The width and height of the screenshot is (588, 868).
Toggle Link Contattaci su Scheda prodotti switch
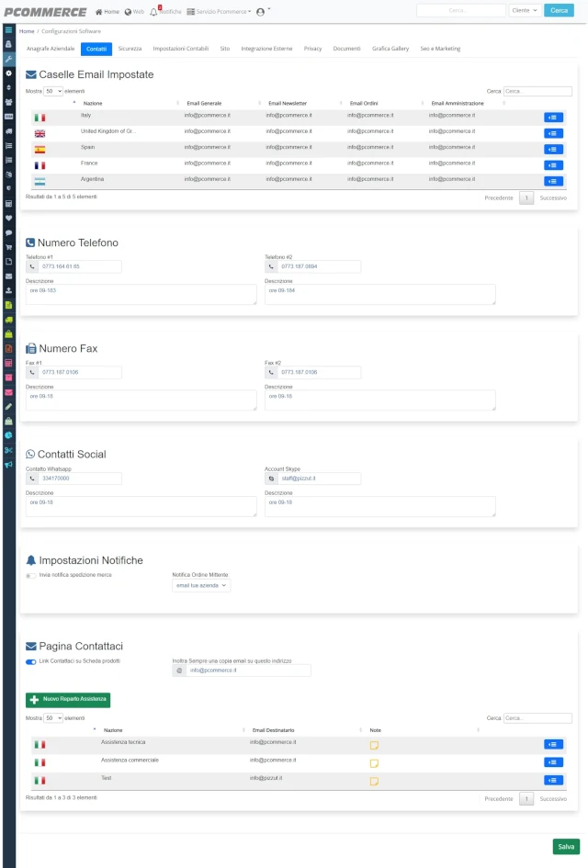point(31,661)
